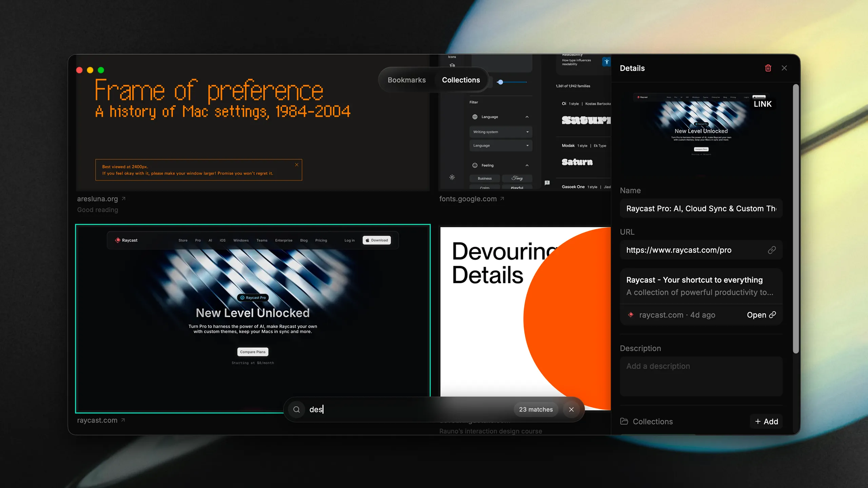Click the graduation cap icon under Icons

tap(452, 65)
